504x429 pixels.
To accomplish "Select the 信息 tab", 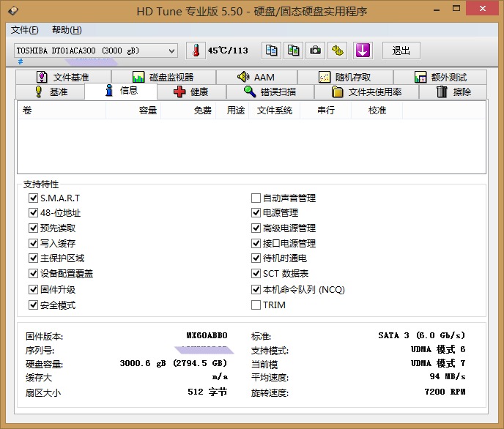I will 121,91.
